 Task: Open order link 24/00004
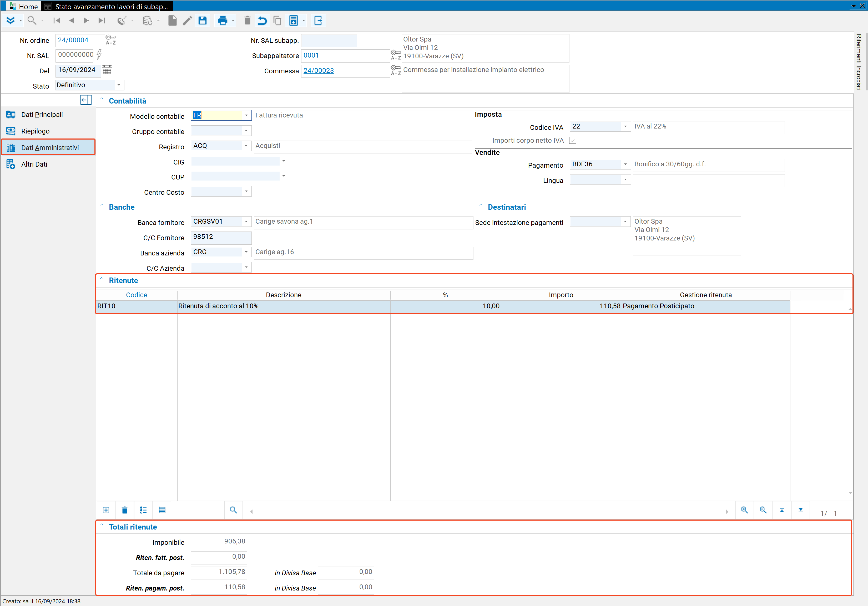pos(73,40)
